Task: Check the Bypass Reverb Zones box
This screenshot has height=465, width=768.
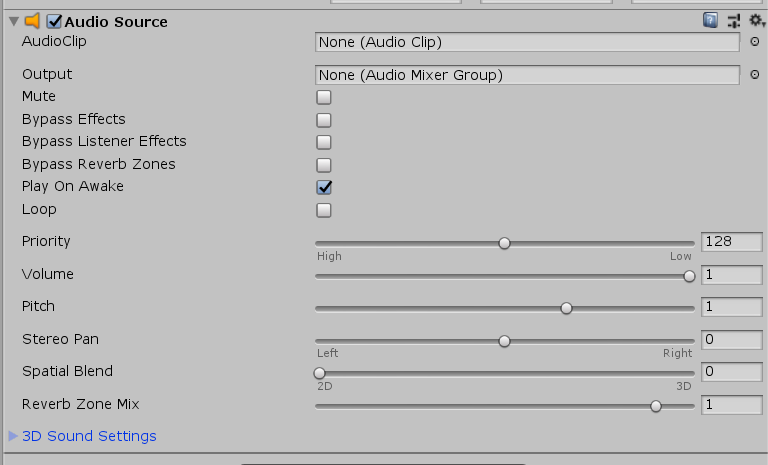Action: tap(324, 165)
